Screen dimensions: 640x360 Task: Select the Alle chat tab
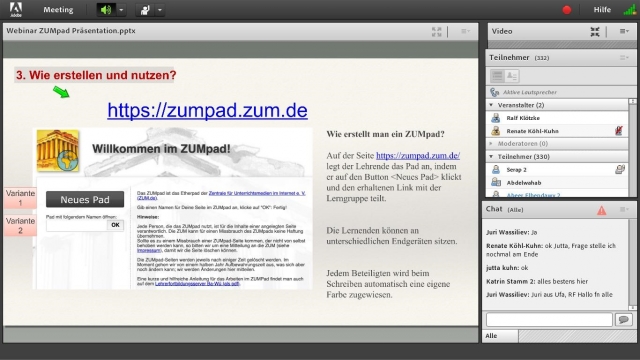tap(500, 336)
